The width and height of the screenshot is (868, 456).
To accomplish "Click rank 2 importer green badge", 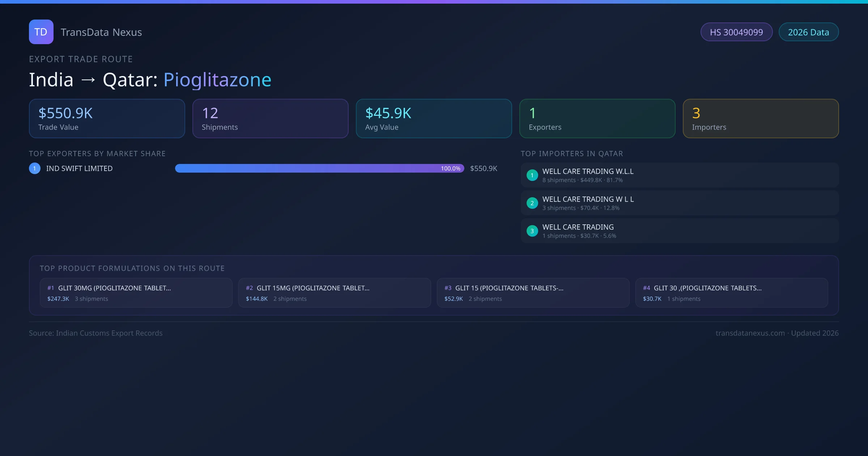I will [x=532, y=203].
